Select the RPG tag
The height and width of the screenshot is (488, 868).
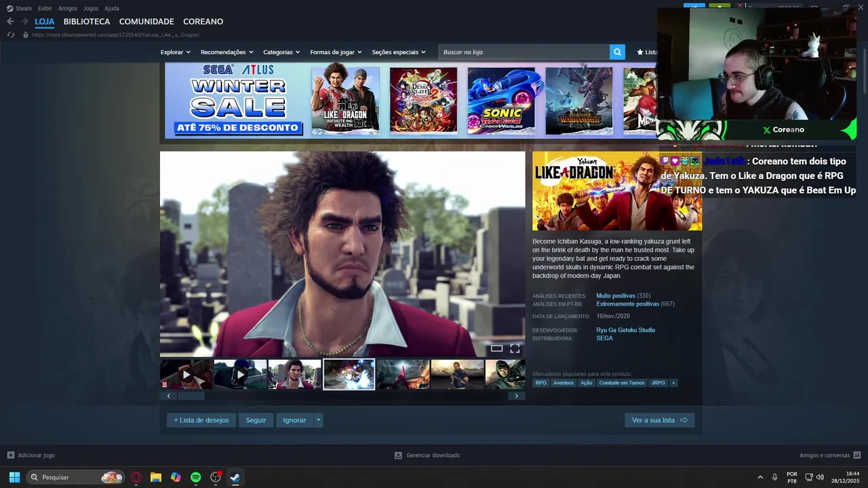click(540, 383)
